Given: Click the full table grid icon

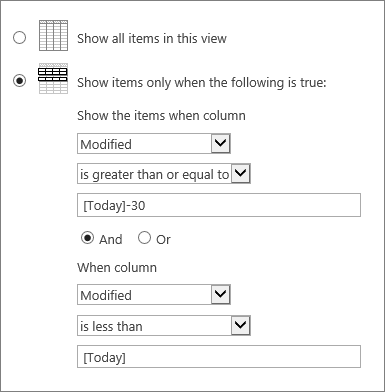Looking at the screenshot, I should click(x=53, y=35).
